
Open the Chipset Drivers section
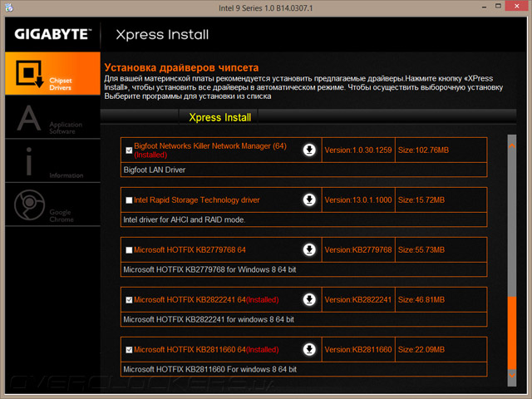coord(52,73)
